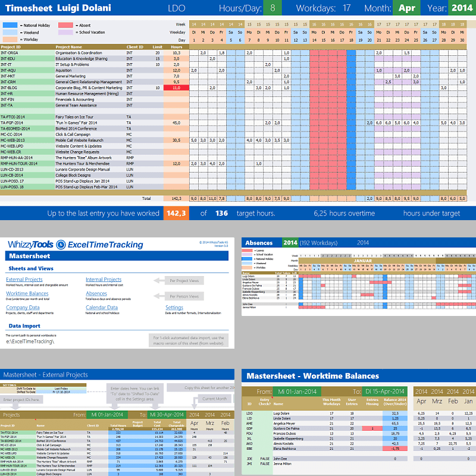476x476 pixels.
Task: Click the Per Project Views button
Action: pyautogui.click(x=183, y=280)
